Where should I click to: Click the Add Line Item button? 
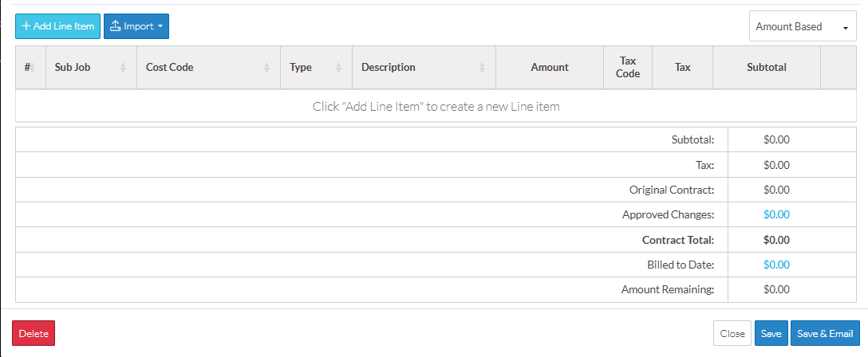[x=58, y=26]
